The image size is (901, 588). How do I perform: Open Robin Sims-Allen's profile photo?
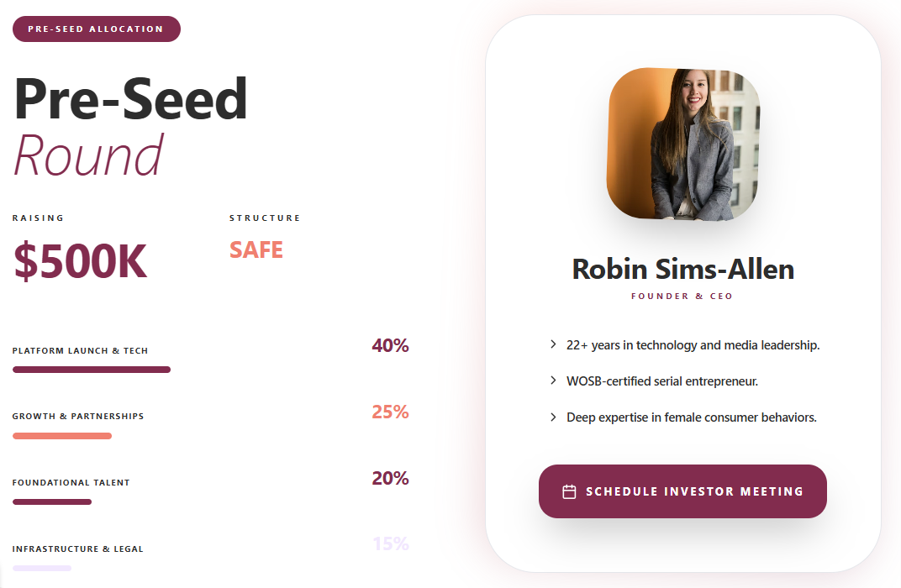(683, 144)
